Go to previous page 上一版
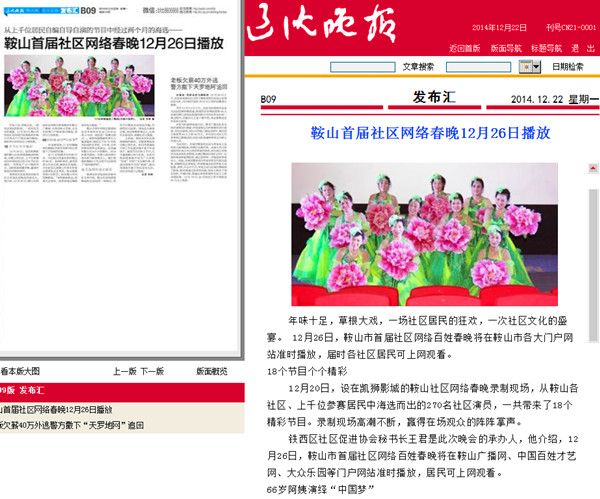Image resolution: width=600 pixels, height=499 pixels. pos(124,371)
